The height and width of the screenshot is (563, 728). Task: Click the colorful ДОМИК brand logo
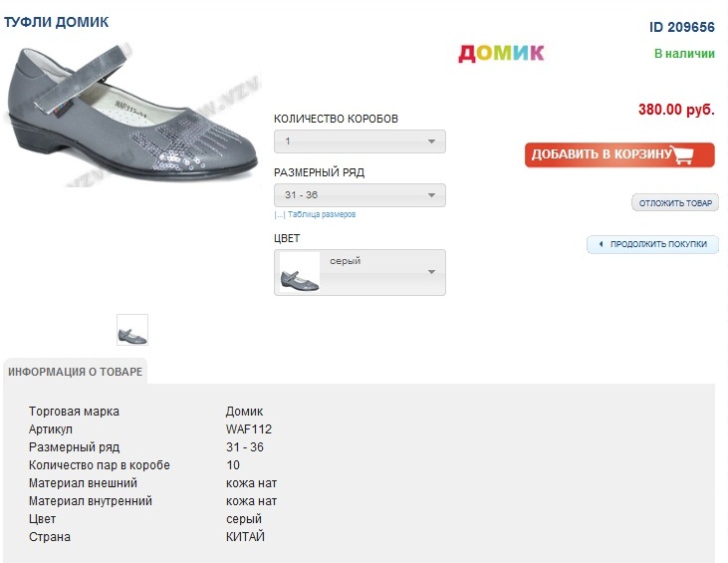[x=501, y=53]
